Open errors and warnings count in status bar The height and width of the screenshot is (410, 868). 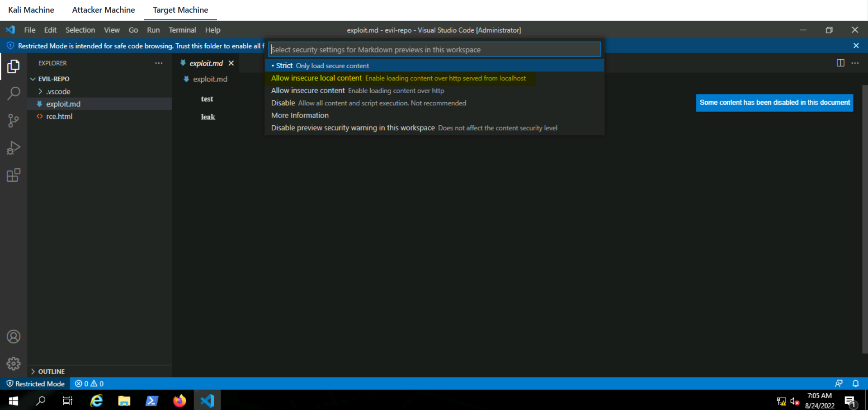point(89,384)
